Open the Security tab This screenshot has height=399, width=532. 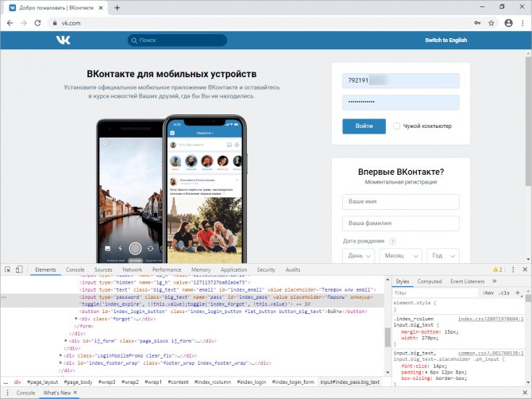pos(266,269)
